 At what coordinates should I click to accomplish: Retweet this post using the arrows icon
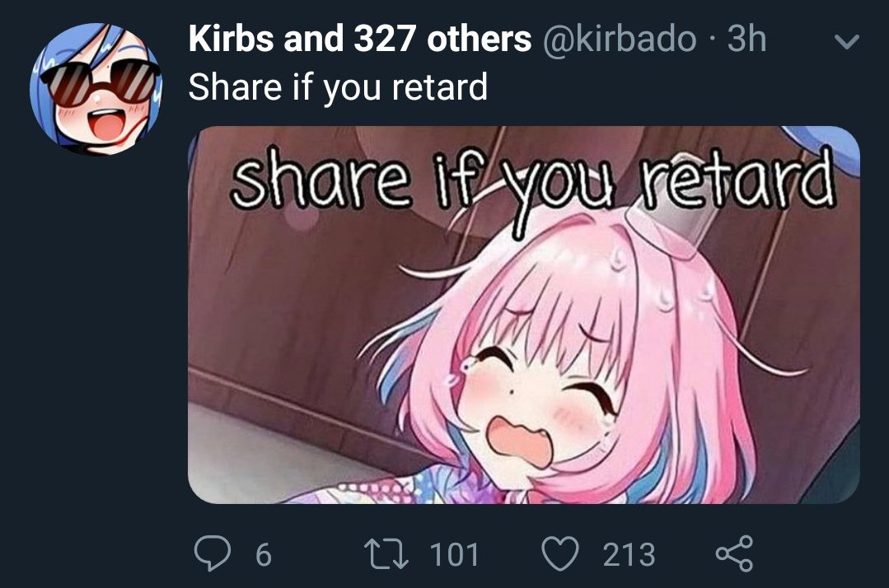click(386, 553)
